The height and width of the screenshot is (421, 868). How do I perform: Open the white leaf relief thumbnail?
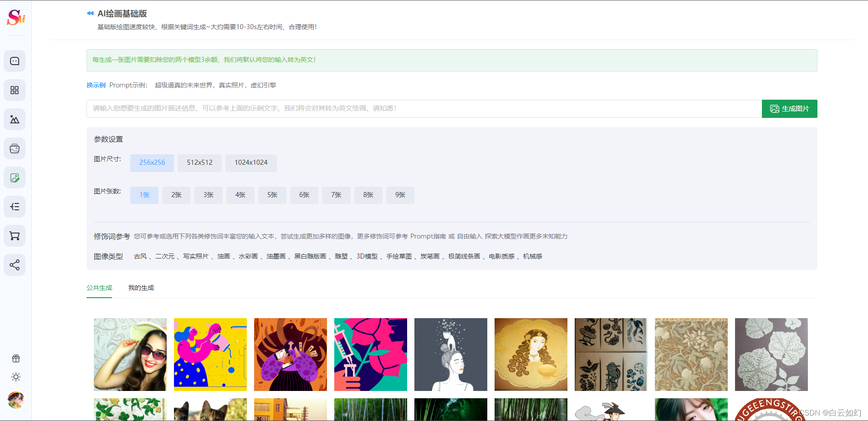pyautogui.click(x=771, y=355)
